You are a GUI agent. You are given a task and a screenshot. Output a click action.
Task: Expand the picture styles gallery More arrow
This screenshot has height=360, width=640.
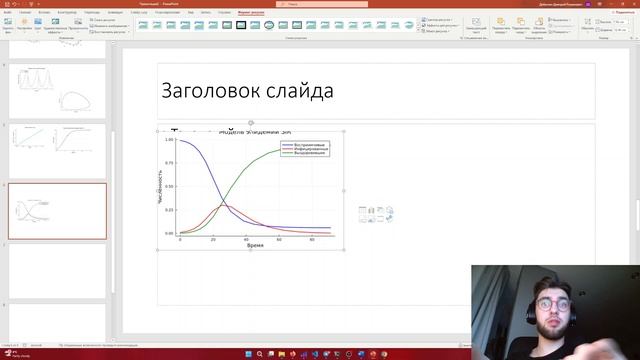coord(418,31)
